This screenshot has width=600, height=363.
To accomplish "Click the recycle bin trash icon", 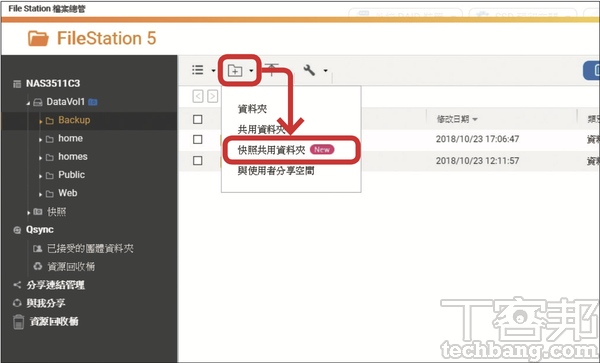I will (x=18, y=322).
